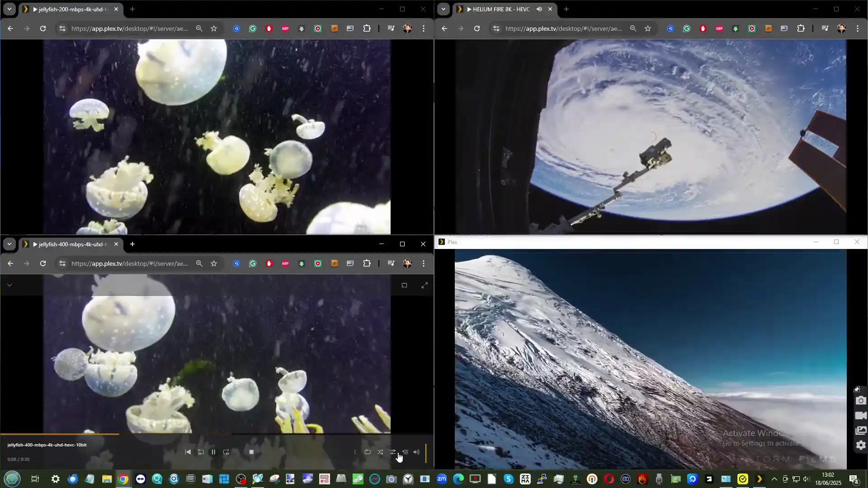Open profile avatar in HELIUM FIRE window
The width and height of the screenshot is (868, 488).
841,28
